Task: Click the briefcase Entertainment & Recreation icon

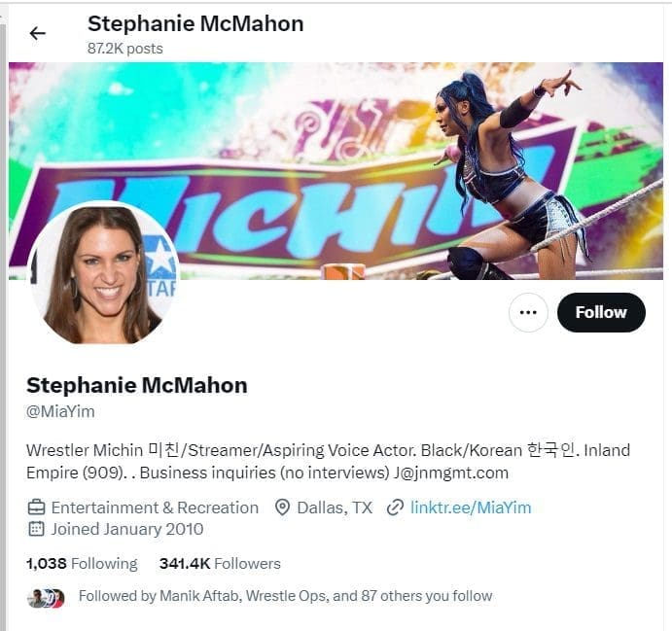Action: (36, 508)
